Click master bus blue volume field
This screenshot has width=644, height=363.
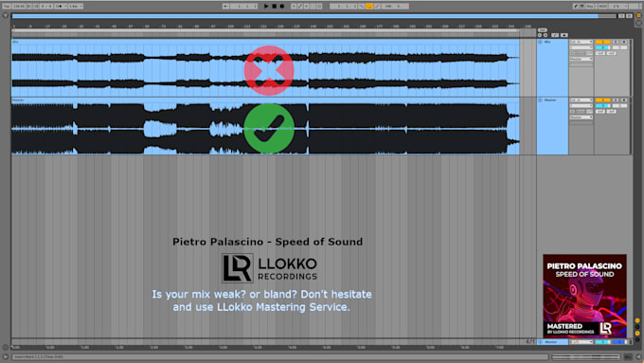click(619, 342)
